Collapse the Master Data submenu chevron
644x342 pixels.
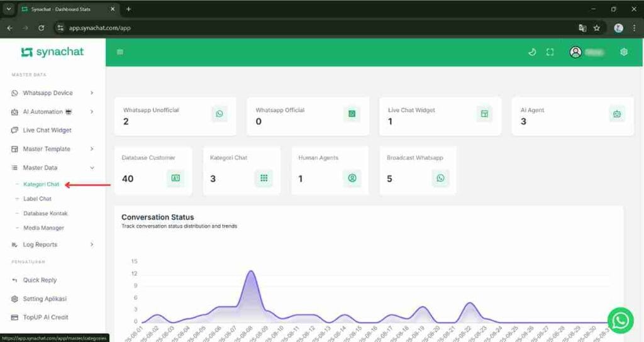pos(92,167)
